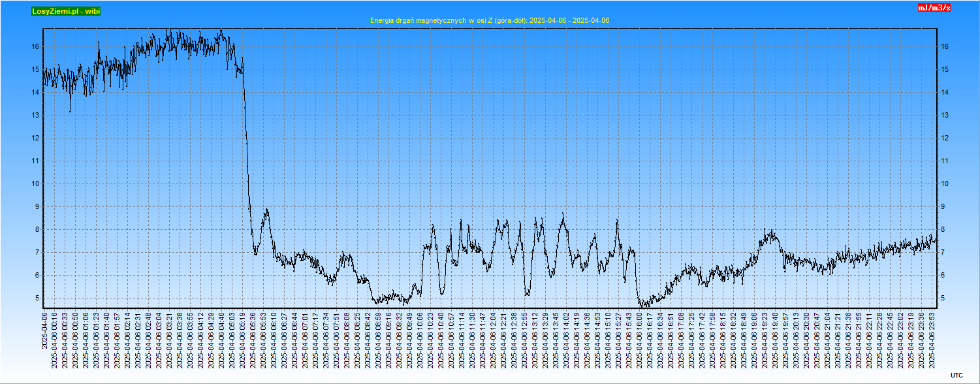
Task: Click value 16 on the left y-axis
Action: pos(37,47)
